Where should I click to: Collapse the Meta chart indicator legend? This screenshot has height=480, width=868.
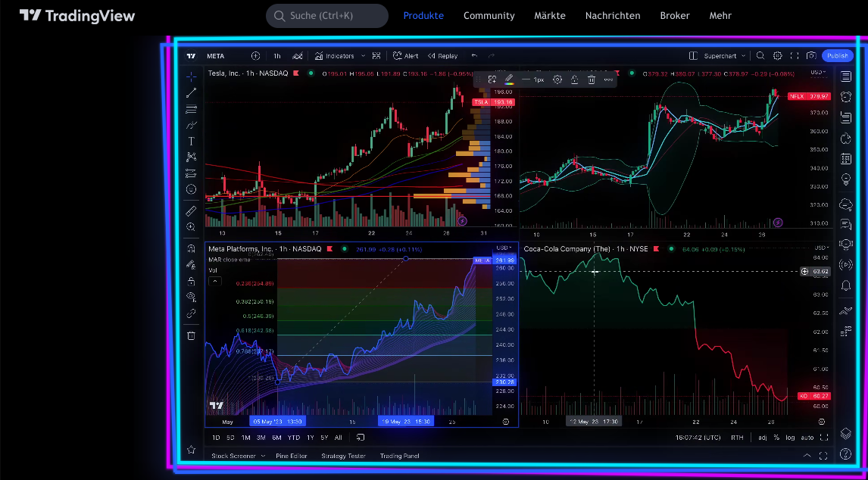coord(215,281)
